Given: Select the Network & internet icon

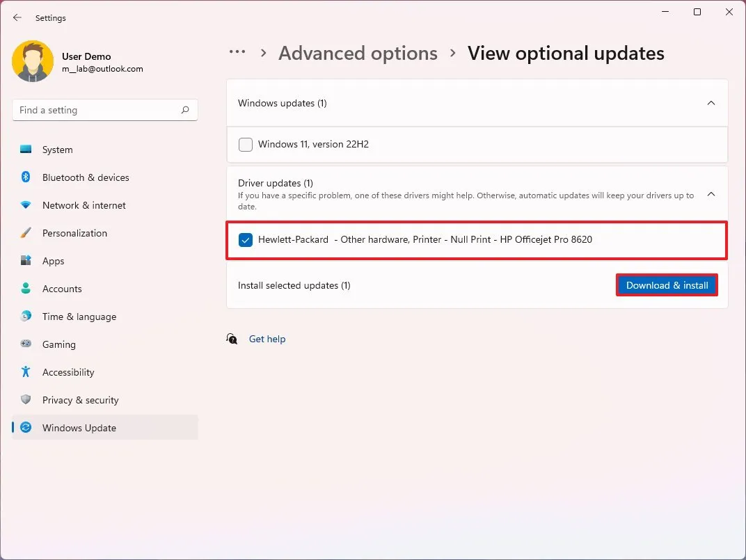Looking at the screenshot, I should pos(25,205).
